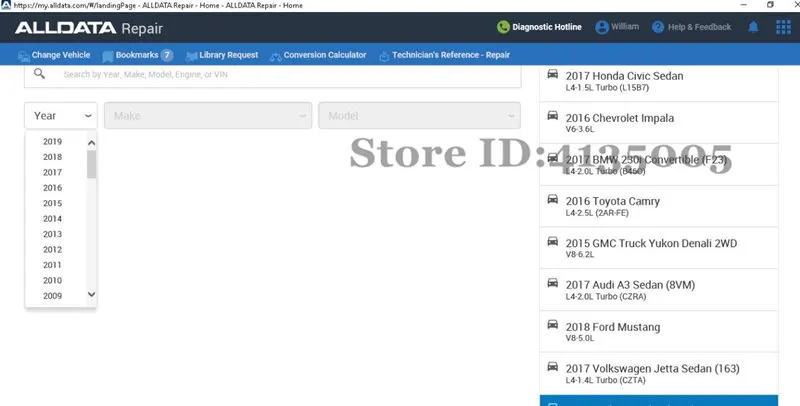
Task: Click the Bookmarks icon
Action: [x=108, y=56]
